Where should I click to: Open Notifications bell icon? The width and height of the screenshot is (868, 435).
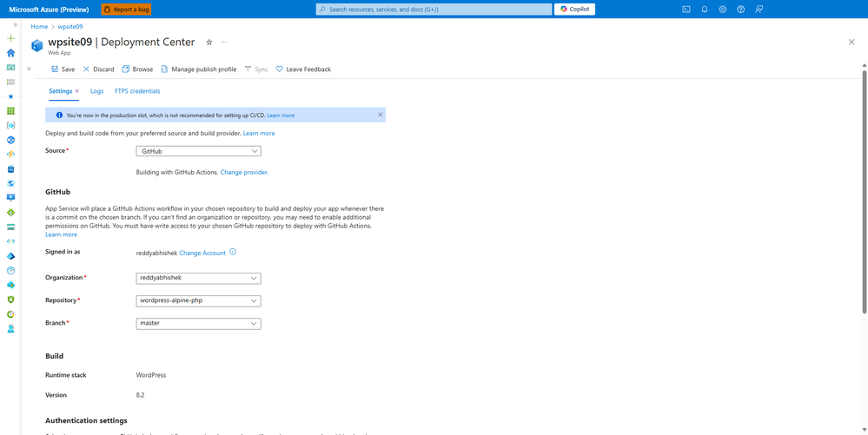(705, 10)
